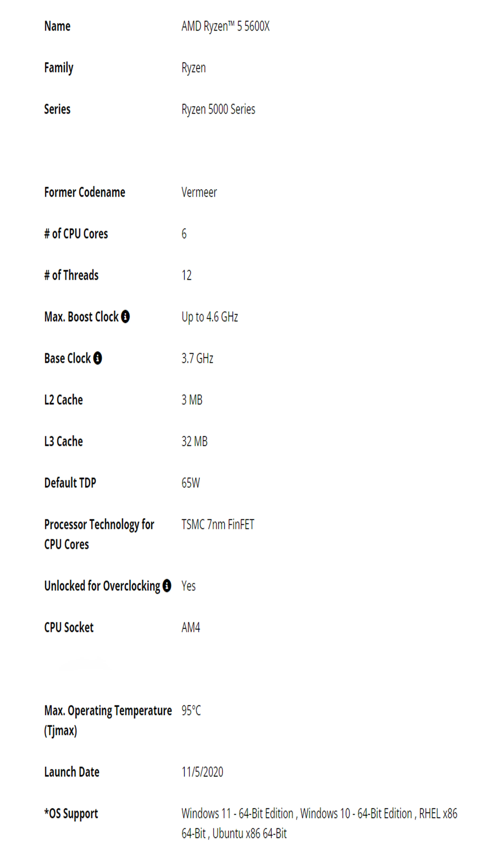This screenshot has width=497, height=868.
Task: Click the 3.7 GHz base clock value
Action: [197, 358]
